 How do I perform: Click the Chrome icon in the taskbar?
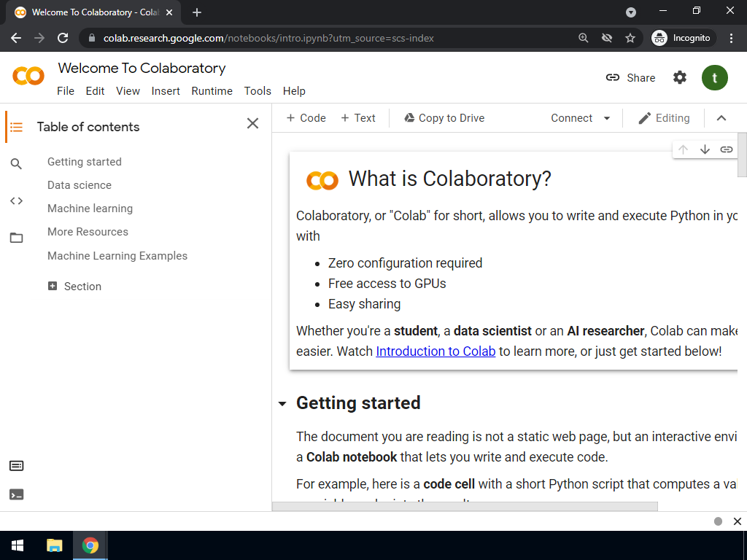coord(90,545)
